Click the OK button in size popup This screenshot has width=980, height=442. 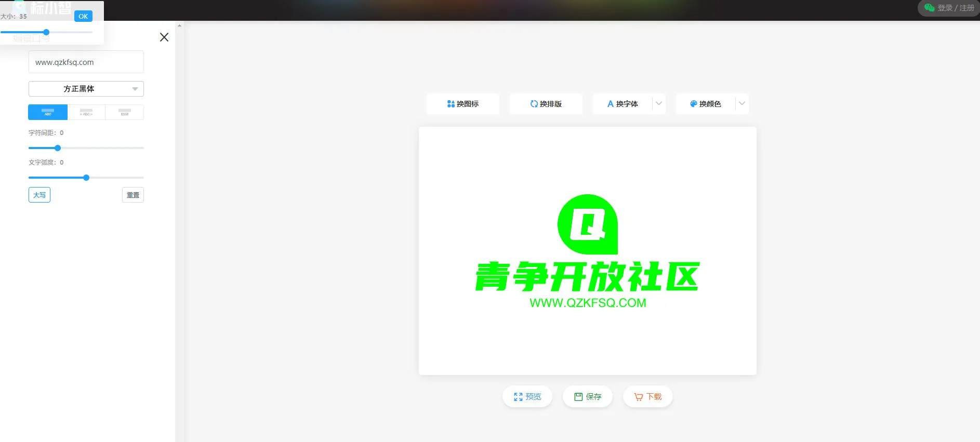coord(83,16)
